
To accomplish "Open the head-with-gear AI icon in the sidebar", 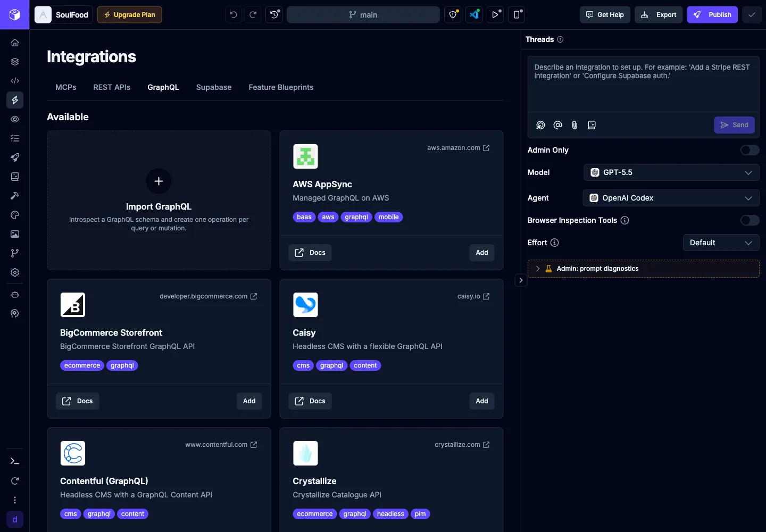I will click(x=15, y=314).
